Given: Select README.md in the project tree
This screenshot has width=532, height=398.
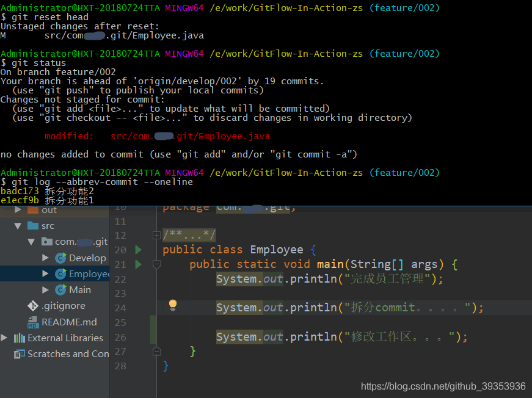Looking at the screenshot, I should (69, 322).
